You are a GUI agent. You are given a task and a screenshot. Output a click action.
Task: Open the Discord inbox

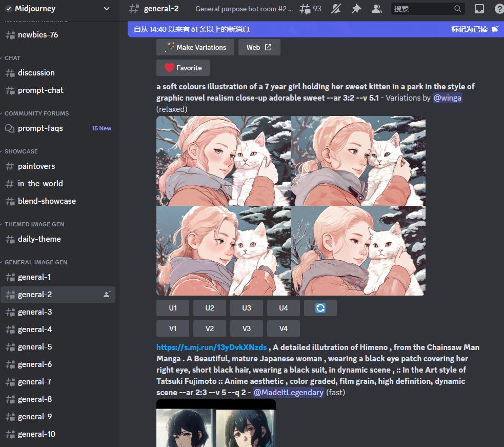[479, 9]
